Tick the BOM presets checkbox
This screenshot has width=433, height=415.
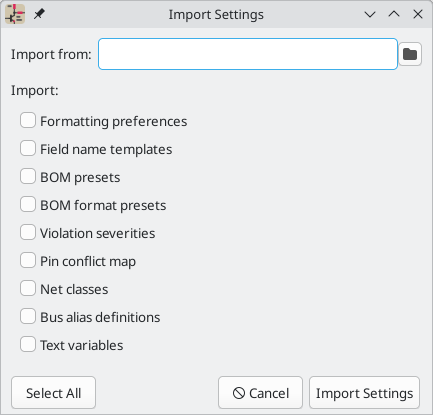[x=28, y=176]
